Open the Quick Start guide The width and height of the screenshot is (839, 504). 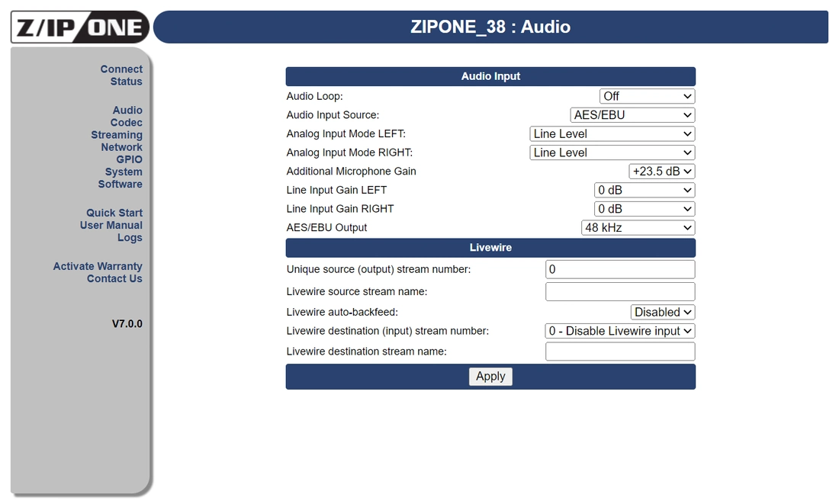click(114, 213)
